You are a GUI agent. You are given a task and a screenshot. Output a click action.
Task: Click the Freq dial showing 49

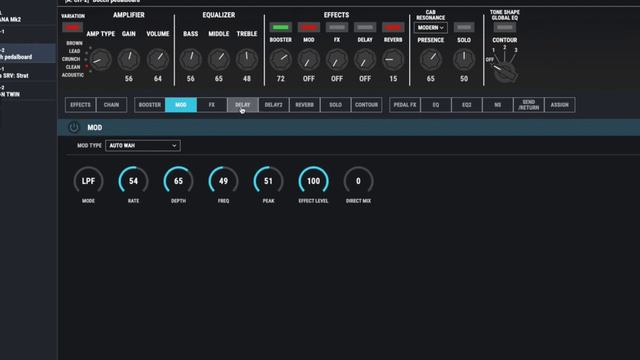[x=223, y=181]
